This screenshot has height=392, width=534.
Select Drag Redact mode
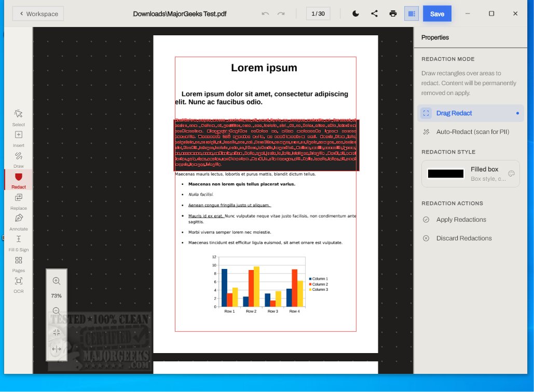pos(470,113)
